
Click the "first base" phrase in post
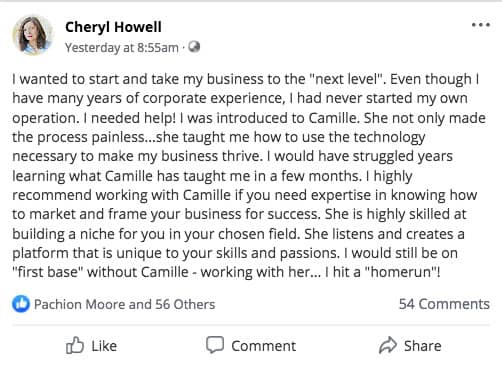pyautogui.click(x=47, y=272)
